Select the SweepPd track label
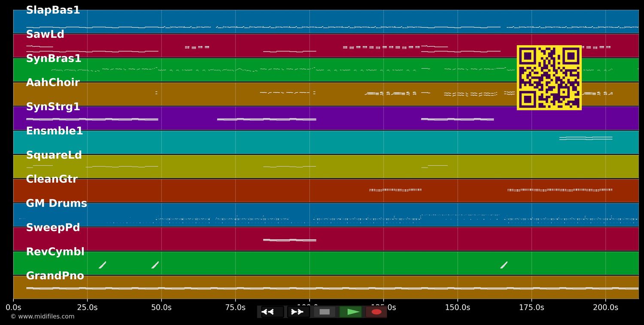Viewport: 644px width, 325px height. pos(53,228)
